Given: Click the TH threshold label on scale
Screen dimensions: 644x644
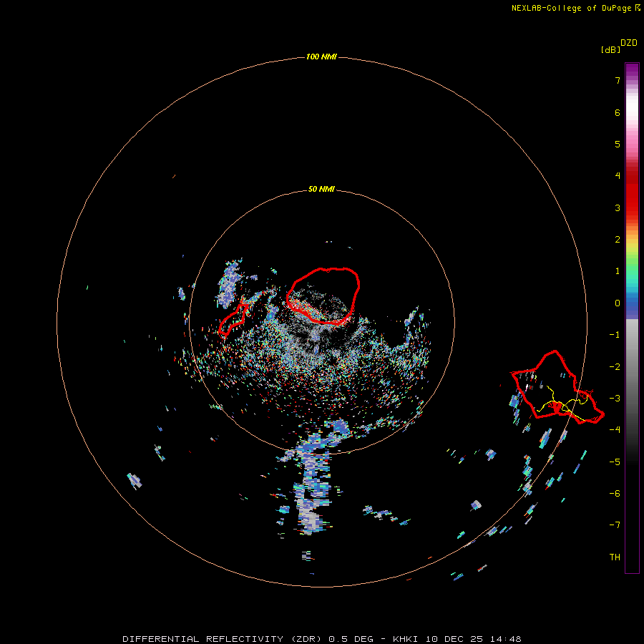Looking at the screenshot, I should (615, 557).
